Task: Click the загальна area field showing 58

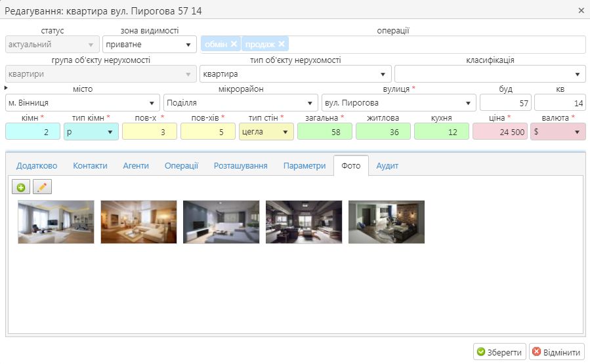Action: coord(325,132)
